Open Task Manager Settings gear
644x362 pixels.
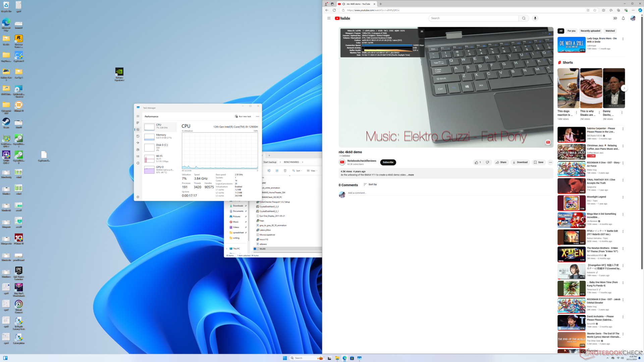click(138, 197)
